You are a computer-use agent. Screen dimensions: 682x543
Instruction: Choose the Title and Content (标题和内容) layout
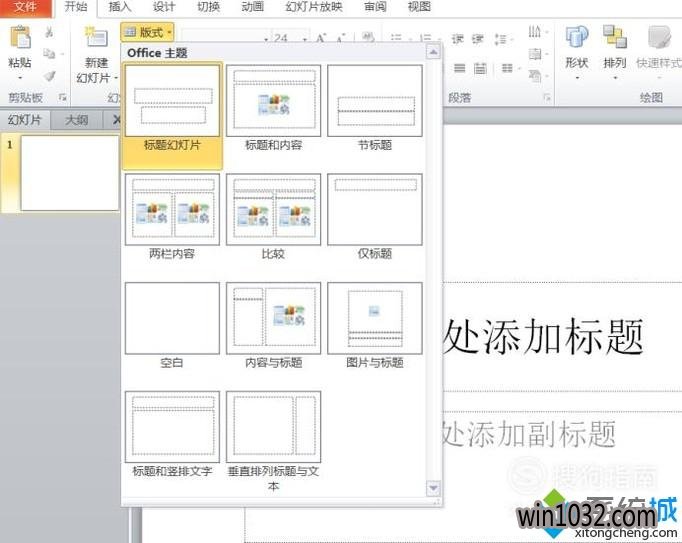point(273,101)
